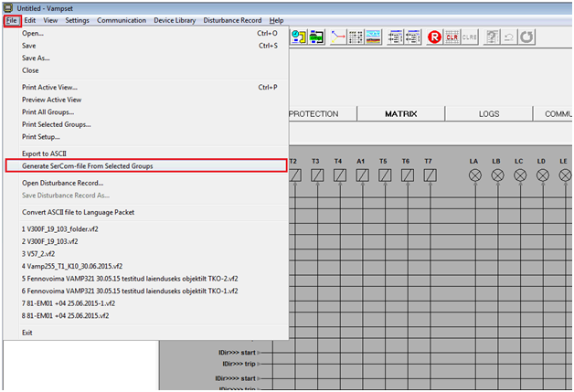
Task: Open recent file 8 81-EM01 +04 25.06.2015.vf2
Action: (x=146, y=316)
